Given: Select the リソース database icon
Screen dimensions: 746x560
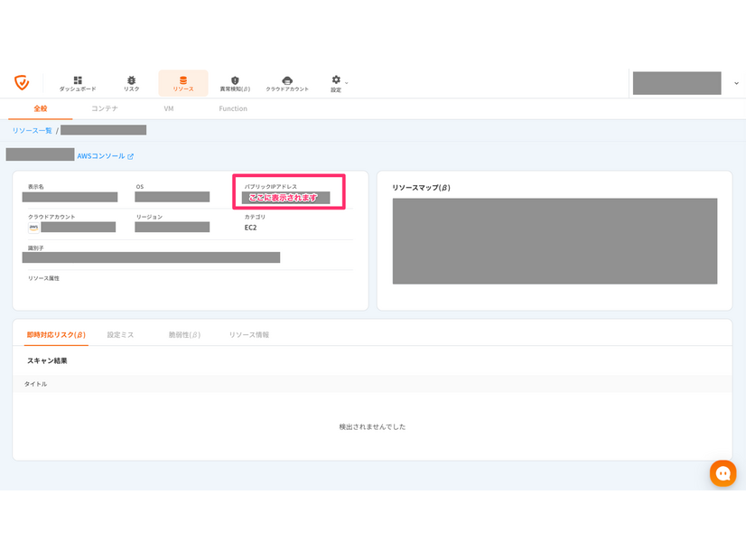Looking at the screenshot, I should pos(183,80).
